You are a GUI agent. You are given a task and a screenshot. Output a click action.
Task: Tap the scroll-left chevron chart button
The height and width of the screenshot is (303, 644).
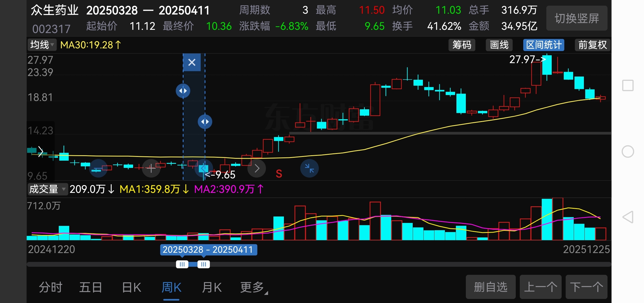(x=204, y=168)
